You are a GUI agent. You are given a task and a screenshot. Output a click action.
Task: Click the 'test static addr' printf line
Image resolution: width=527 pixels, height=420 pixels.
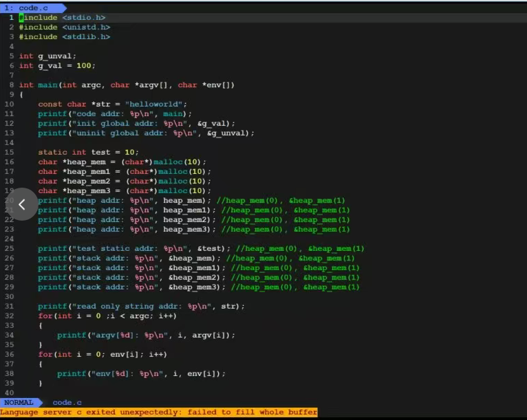tap(202, 248)
